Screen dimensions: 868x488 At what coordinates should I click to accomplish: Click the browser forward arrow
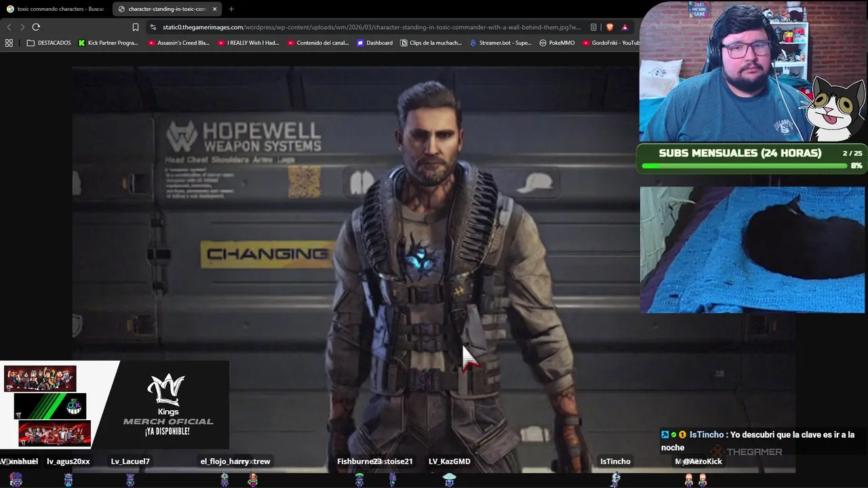point(22,27)
